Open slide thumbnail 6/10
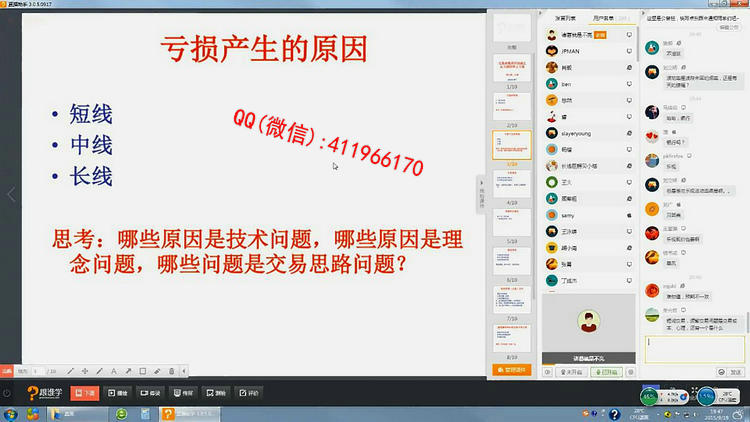This screenshot has width=750, height=422. point(512,261)
